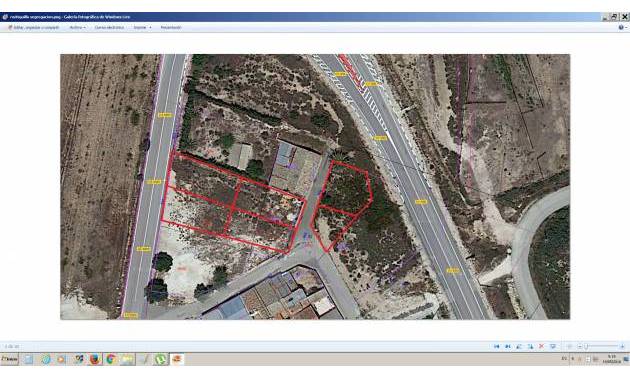
Task: Zoom out with the minus button
Action: click(x=579, y=346)
